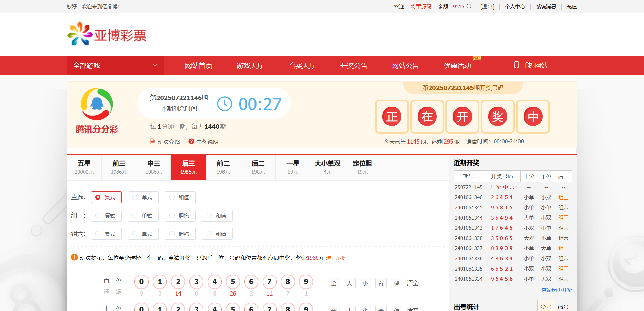Click 全 quick-select in 百位 row
The width and height of the screenshot is (644, 311).
point(334,283)
